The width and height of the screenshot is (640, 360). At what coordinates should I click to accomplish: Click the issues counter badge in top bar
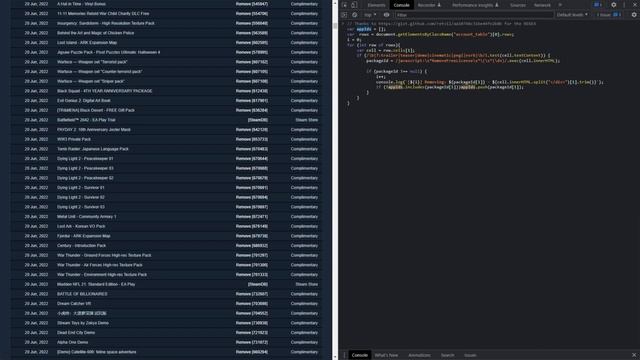pos(598,5)
